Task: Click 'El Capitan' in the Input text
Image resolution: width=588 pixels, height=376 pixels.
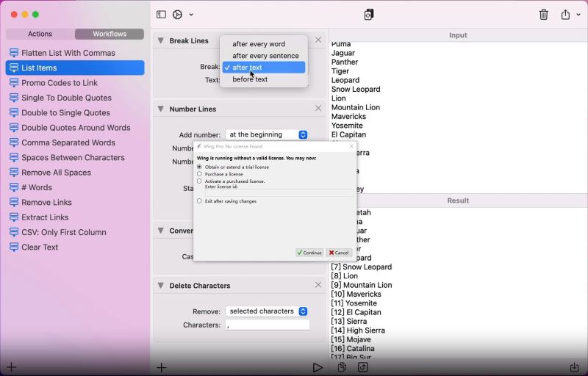Action: click(348, 134)
